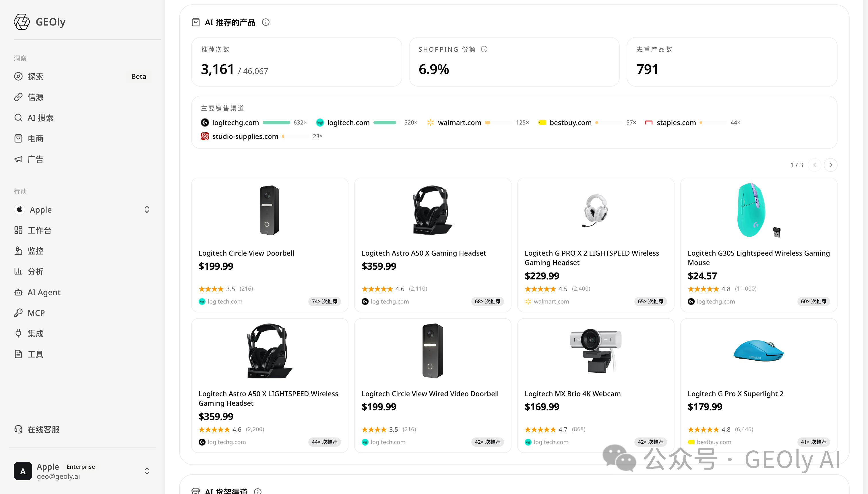Click staples.com red icon in channels

point(649,122)
